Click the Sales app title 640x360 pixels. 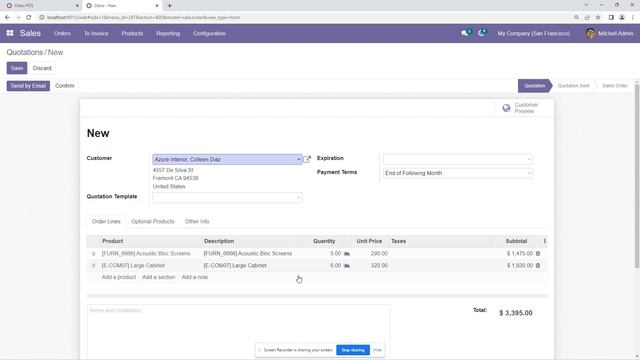click(x=30, y=33)
